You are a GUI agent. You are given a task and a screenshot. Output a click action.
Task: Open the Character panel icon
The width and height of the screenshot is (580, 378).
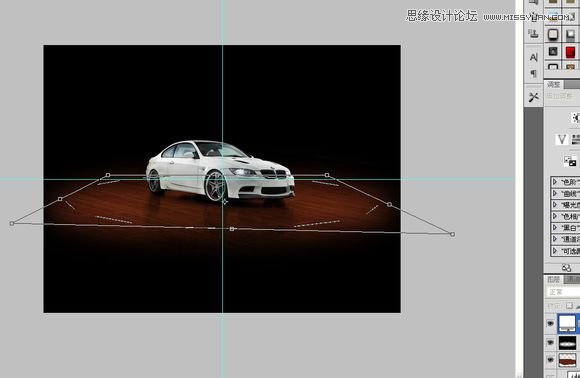(533, 57)
